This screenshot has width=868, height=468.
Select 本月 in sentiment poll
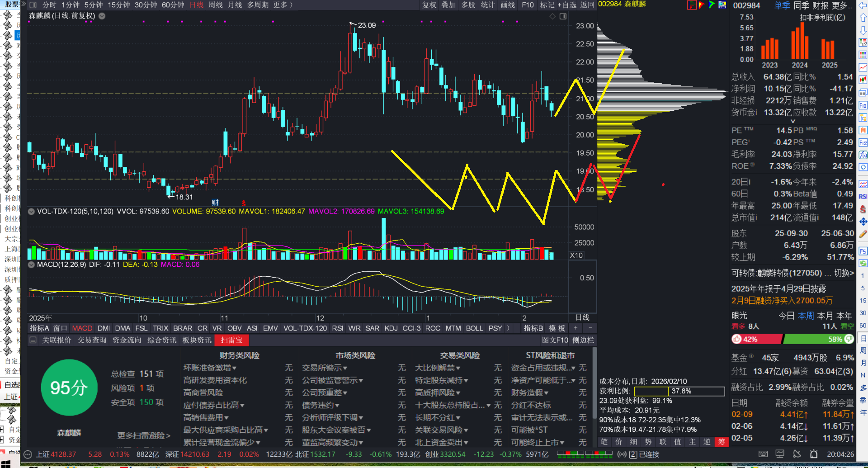825,316
